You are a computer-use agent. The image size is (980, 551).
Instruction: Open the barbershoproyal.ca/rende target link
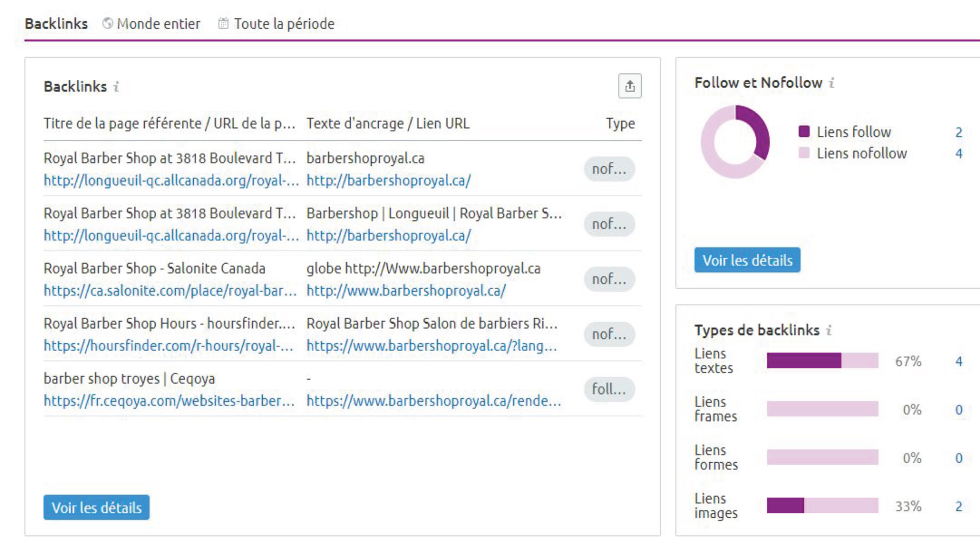pos(434,401)
